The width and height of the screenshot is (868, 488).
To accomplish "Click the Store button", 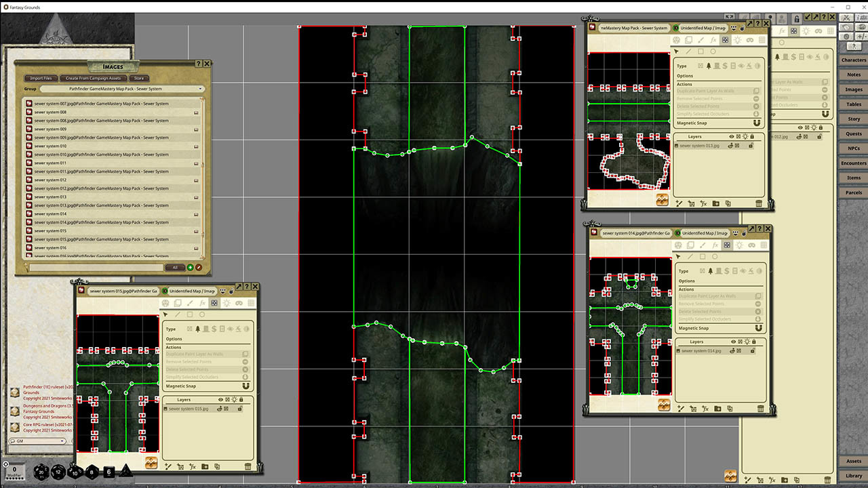I will [140, 78].
